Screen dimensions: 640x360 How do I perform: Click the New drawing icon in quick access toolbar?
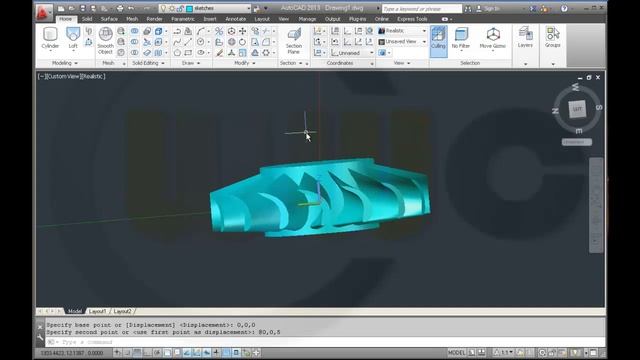pyautogui.click(x=61, y=9)
